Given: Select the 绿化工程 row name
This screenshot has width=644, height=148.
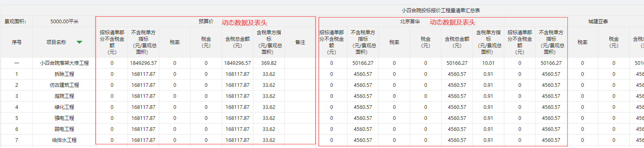Looking at the screenshot, I should pyautogui.click(x=64, y=107).
